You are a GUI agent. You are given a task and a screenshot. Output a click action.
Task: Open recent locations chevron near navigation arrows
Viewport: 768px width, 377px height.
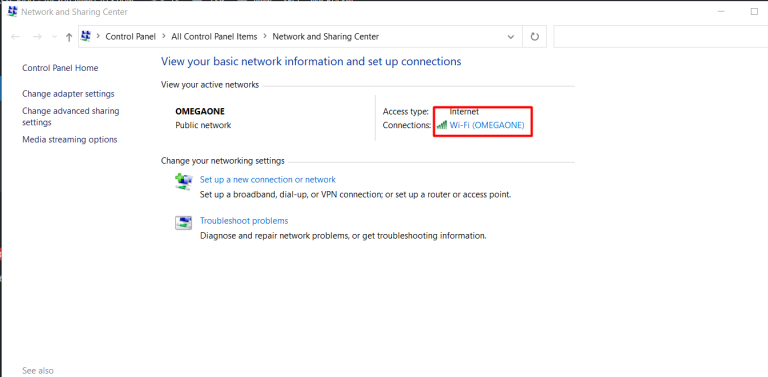tap(54, 37)
